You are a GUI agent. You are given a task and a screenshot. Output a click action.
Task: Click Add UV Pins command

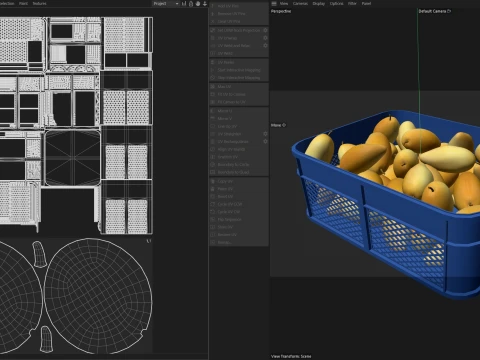[x=239, y=6]
